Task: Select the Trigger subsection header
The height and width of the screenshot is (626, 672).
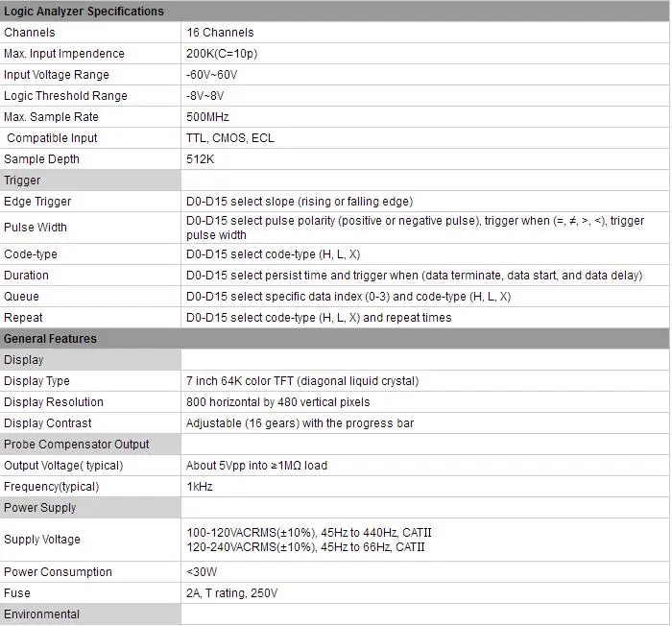Action: (x=22, y=181)
